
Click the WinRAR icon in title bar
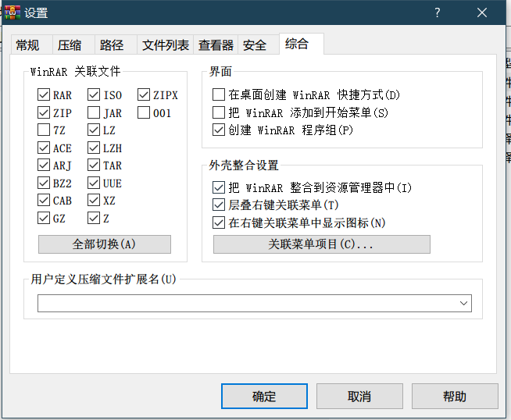tap(13, 12)
